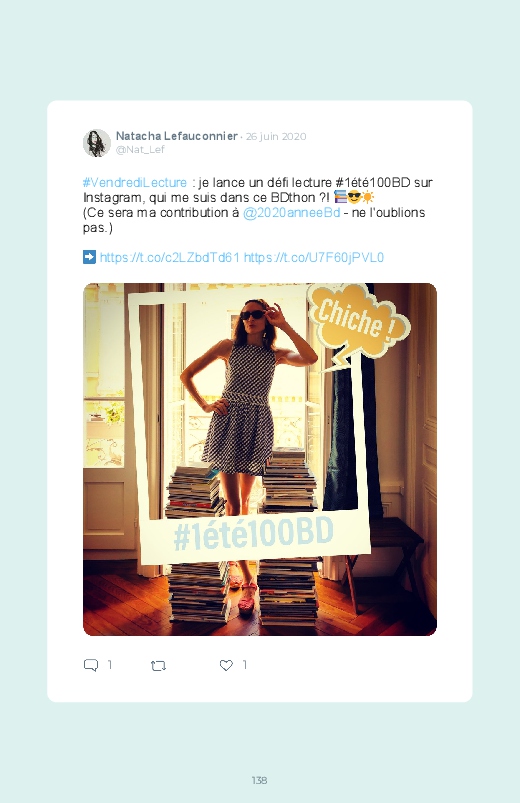Open the #VendrediLecture hashtag
This screenshot has width=520, height=803.
pos(135,182)
